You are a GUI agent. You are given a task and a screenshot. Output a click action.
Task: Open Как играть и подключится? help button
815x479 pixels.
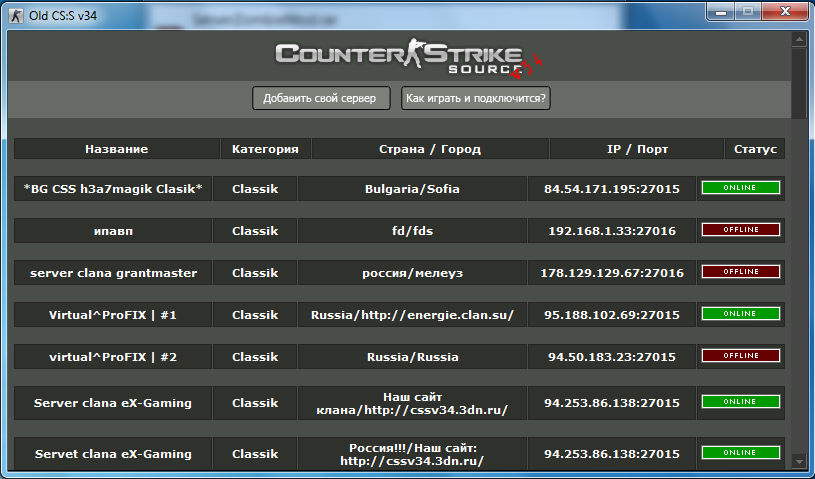point(476,99)
